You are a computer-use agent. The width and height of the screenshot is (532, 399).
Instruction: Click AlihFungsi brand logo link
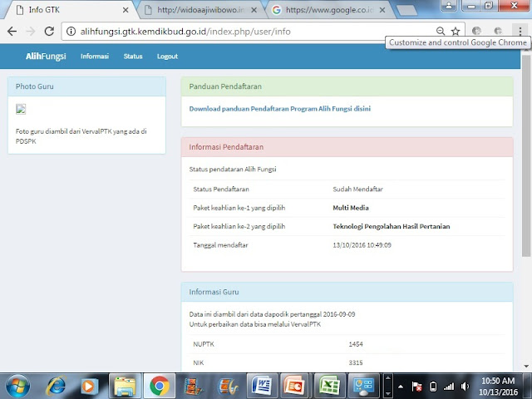point(46,57)
